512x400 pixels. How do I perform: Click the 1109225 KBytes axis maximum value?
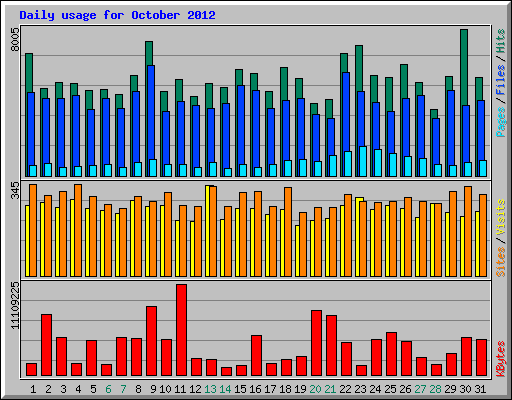click(x=15, y=305)
